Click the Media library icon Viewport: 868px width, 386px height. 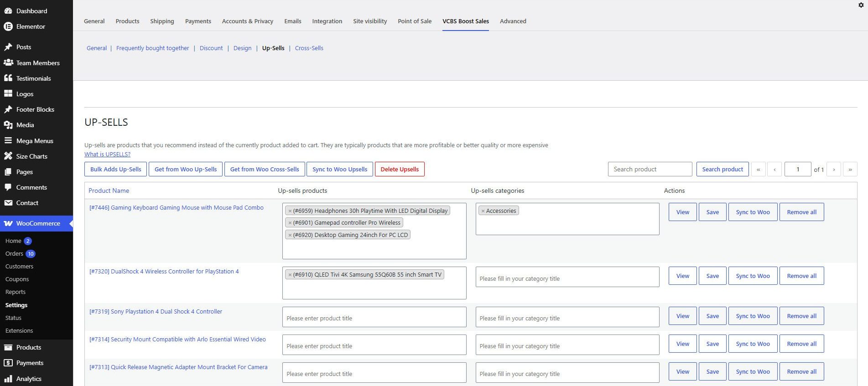8,125
